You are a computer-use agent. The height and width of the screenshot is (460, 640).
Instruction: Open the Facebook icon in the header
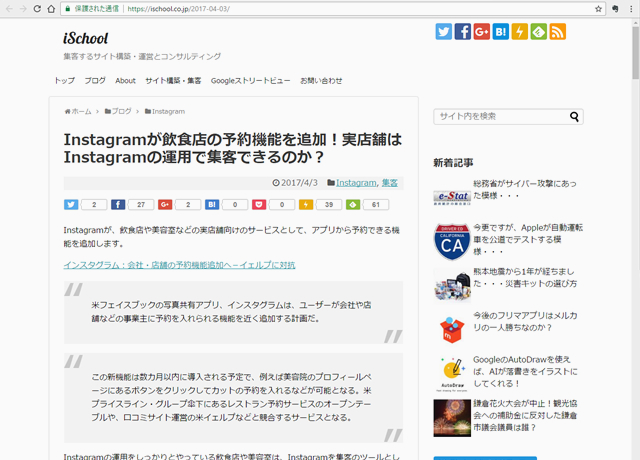463,32
